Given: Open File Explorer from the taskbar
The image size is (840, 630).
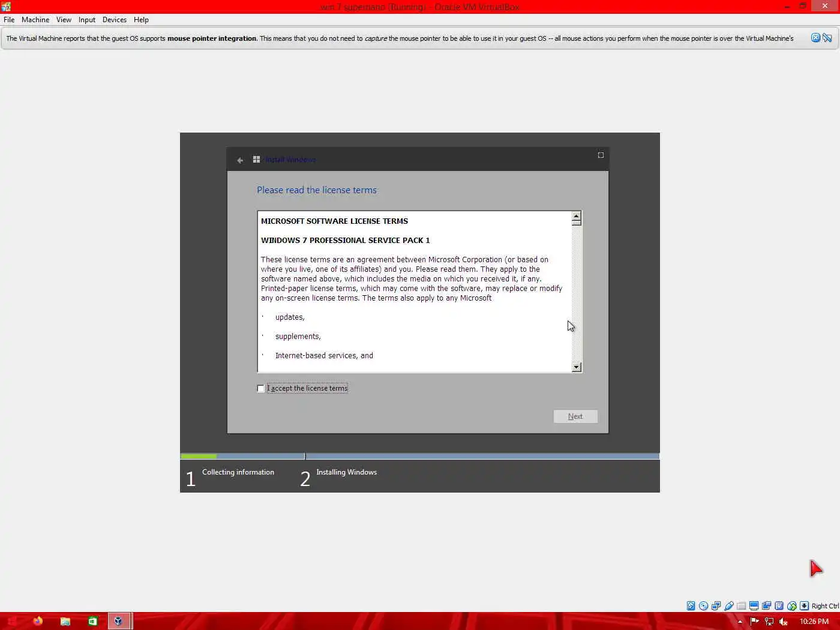Looking at the screenshot, I should pyautogui.click(x=65, y=621).
